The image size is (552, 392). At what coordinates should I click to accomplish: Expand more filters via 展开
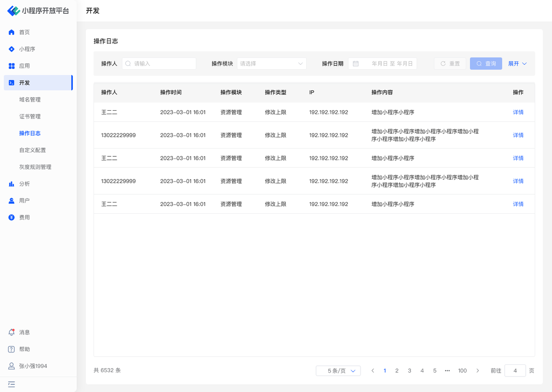coord(517,64)
